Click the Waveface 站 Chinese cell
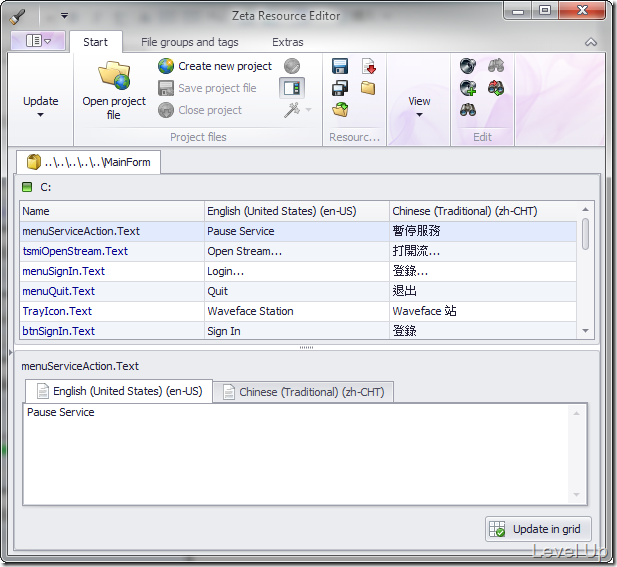 pos(483,311)
